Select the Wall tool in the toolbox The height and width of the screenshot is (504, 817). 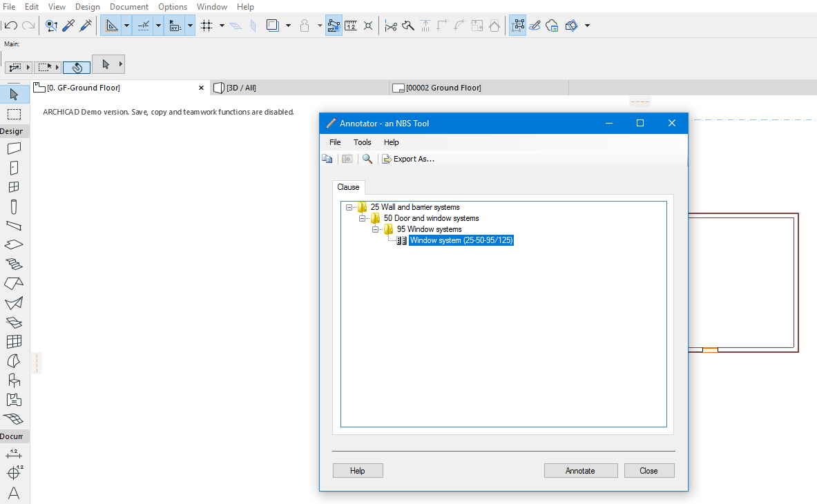click(x=14, y=148)
